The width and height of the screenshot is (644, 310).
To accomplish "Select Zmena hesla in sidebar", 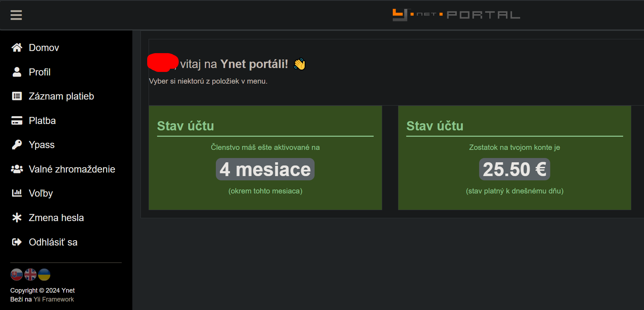I will 56,218.
